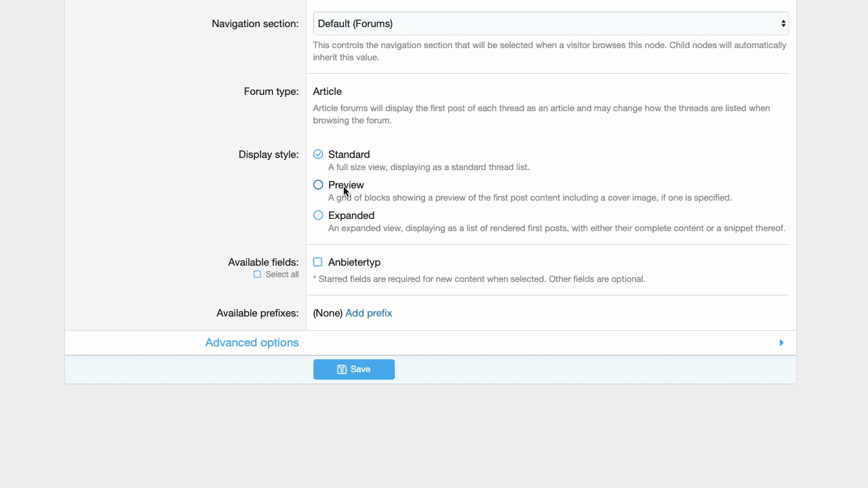The height and width of the screenshot is (488, 868).
Task: Click the floppy disk icon on Save button
Action: [342, 369]
